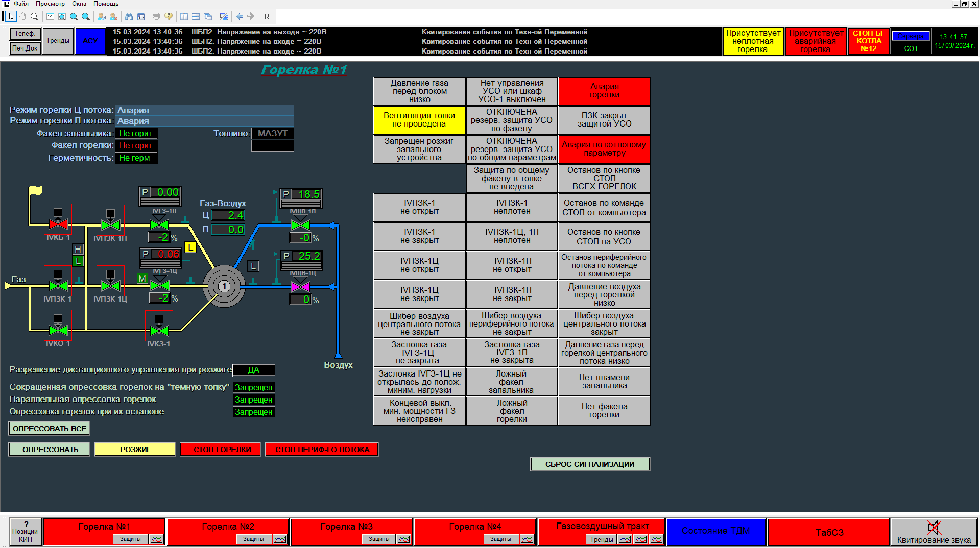Switch to Горелка №2 screen tab
This screenshot has width=980, height=548.
click(228, 527)
